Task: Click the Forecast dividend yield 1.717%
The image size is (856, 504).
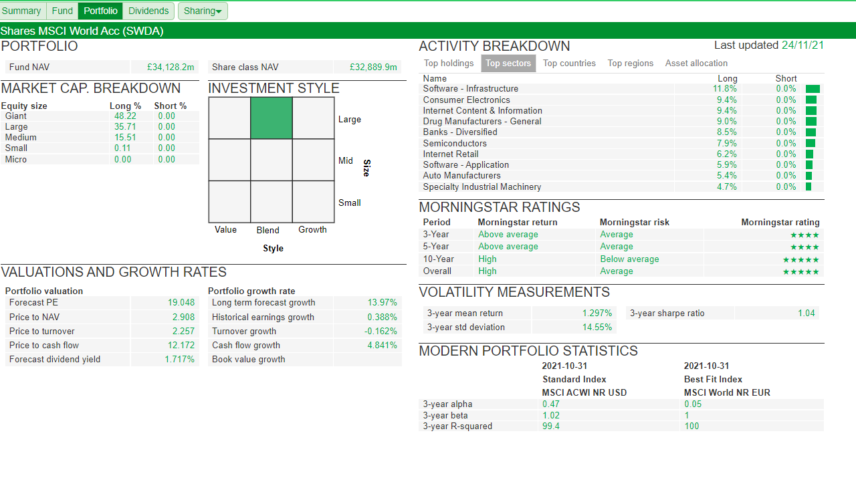Action: (x=180, y=359)
